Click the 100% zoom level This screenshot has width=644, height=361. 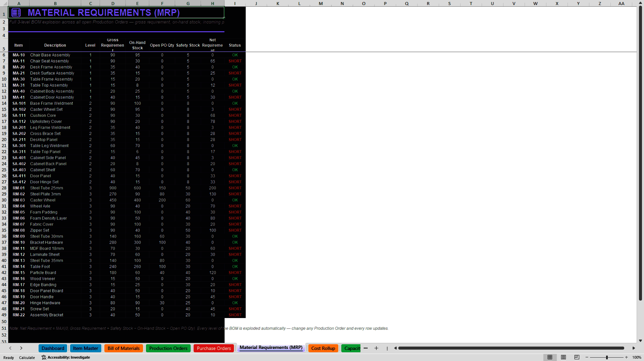(637, 357)
